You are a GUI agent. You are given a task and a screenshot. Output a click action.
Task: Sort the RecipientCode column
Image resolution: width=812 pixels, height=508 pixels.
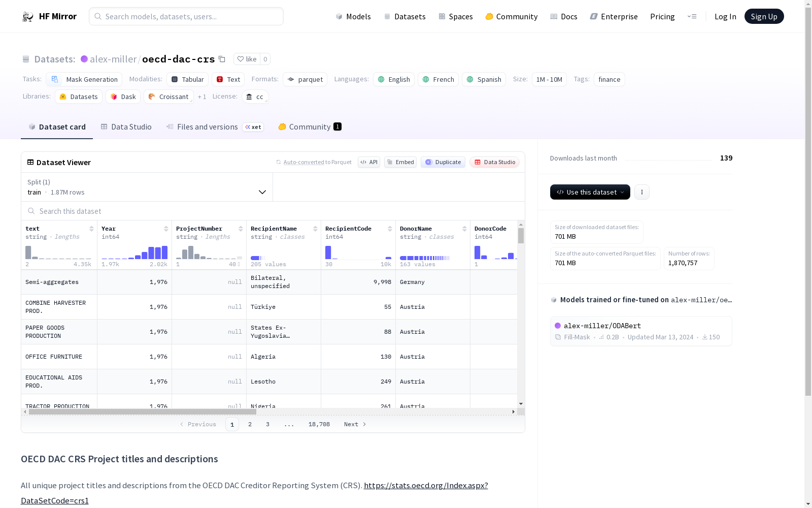tap(390, 229)
